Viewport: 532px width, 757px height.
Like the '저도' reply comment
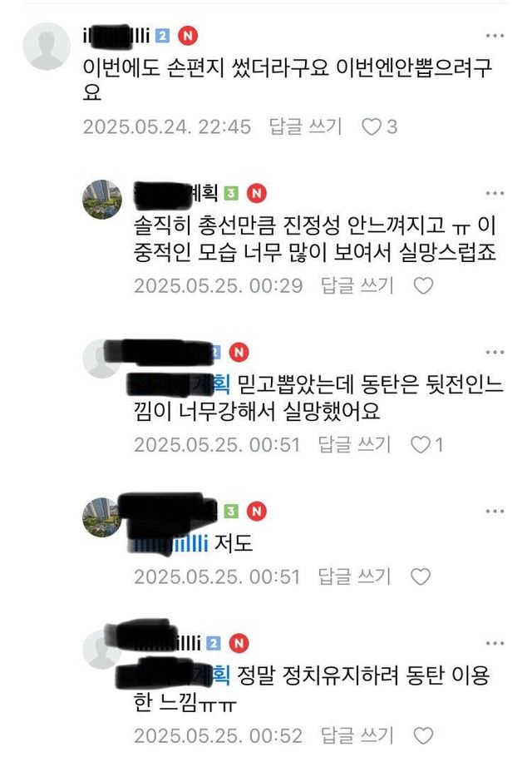click(420, 576)
